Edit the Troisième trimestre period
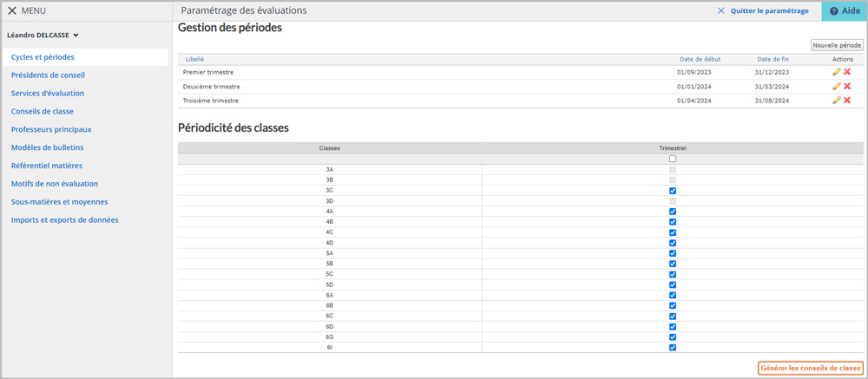The width and height of the screenshot is (868, 379). (836, 100)
